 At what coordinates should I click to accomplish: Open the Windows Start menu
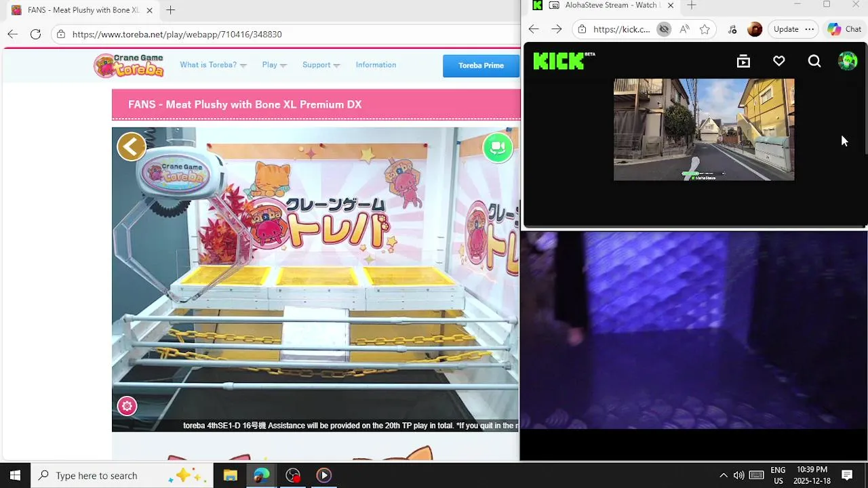(15, 475)
